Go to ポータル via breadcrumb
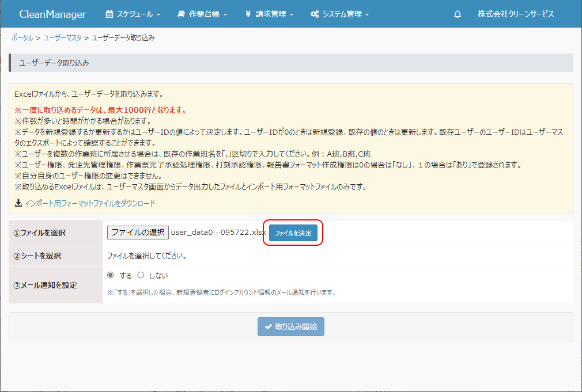This screenshot has height=392, width=582. (x=22, y=38)
